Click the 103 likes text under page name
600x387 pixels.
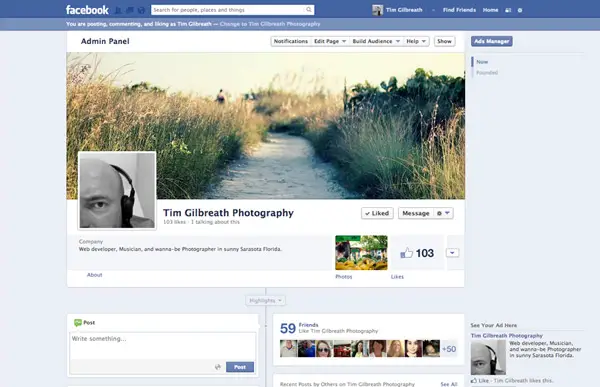point(174,222)
